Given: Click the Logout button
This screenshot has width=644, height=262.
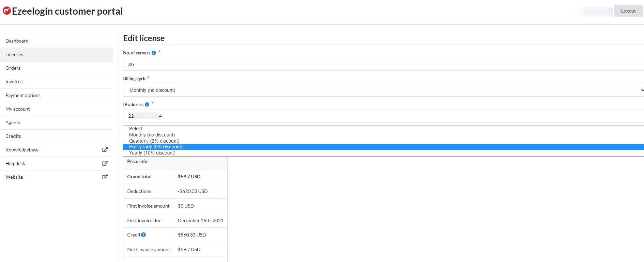Looking at the screenshot, I should [628, 11].
